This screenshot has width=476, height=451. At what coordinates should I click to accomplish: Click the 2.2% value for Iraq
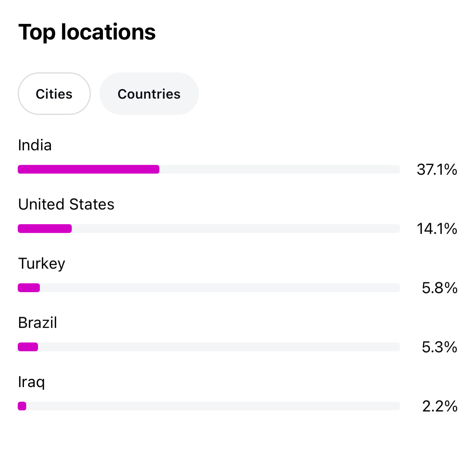tap(439, 406)
